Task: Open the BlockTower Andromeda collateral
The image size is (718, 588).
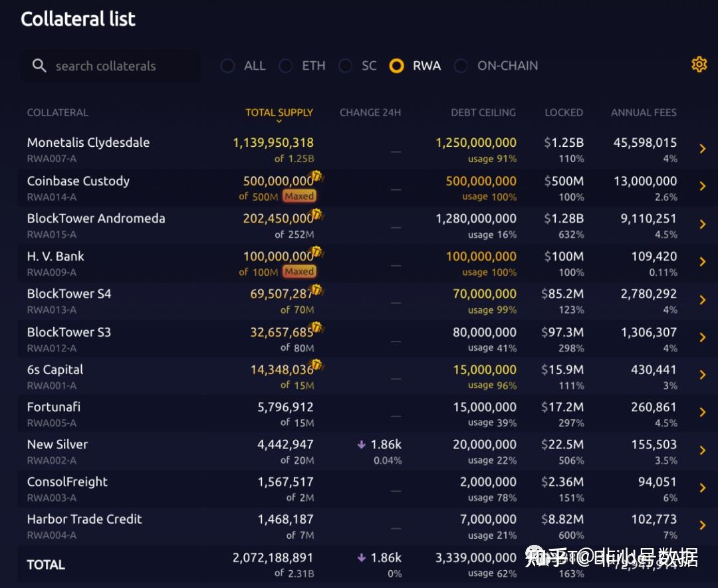Action: (96, 219)
